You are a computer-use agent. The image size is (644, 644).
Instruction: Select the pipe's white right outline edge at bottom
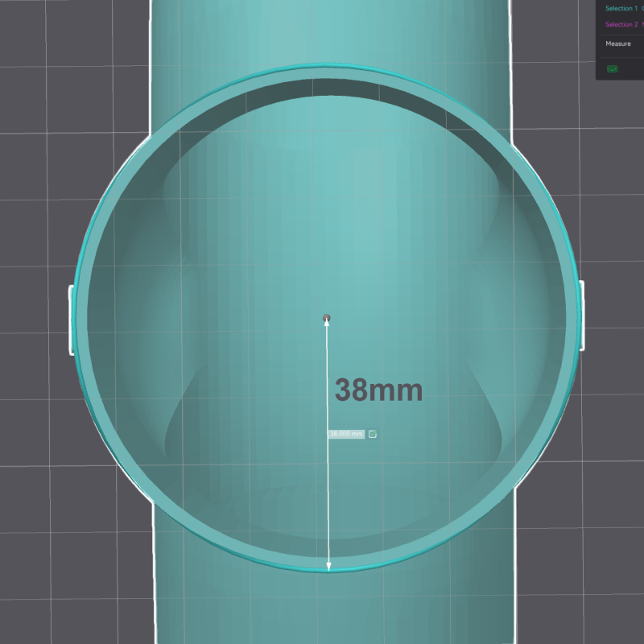(512, 596)
